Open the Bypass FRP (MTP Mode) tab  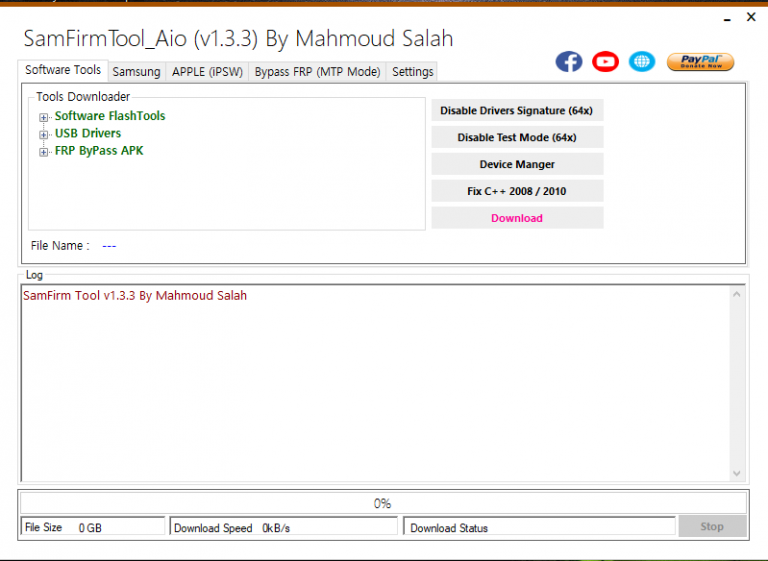click(x=317, y=72)
